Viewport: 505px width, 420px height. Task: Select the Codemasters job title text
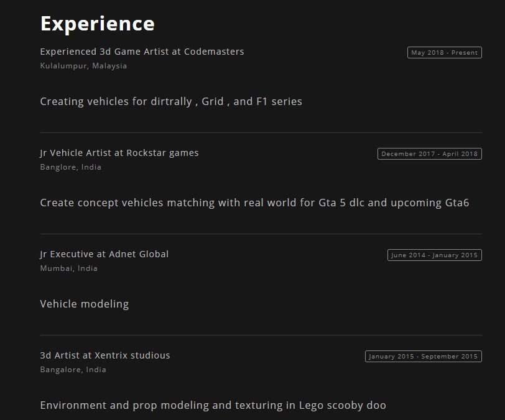(x=142, y=52)
